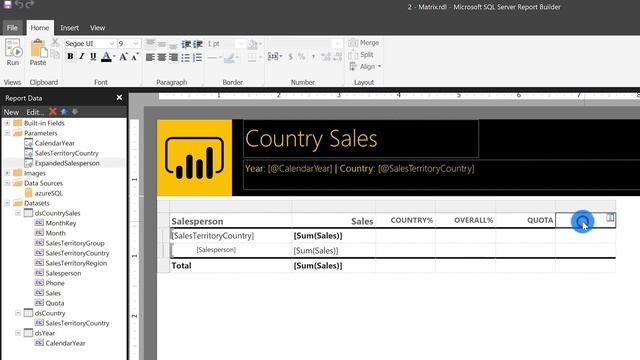Screen dimensions: 640x360
Task: Click the red Delete X icon
Action: (53, 111)
